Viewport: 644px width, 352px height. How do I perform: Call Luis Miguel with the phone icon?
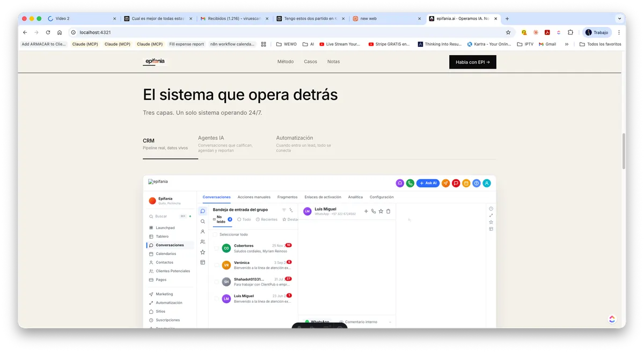[374, 211]
